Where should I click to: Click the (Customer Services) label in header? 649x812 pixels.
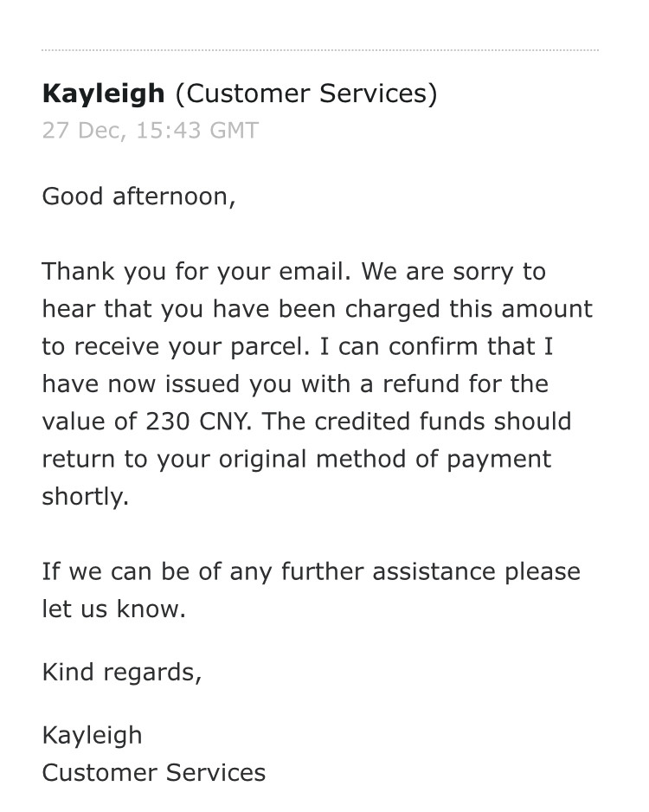306,94
